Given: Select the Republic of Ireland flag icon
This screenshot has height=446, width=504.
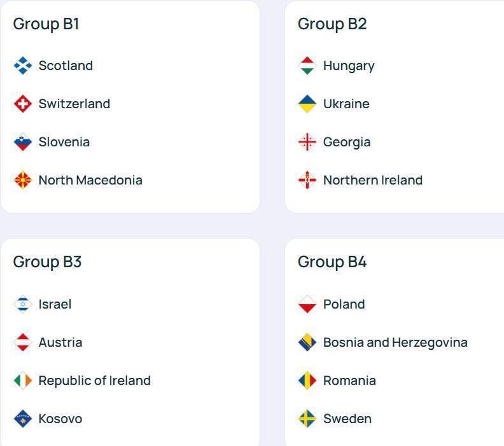Looking at the screenshot, I should point(23,380).
